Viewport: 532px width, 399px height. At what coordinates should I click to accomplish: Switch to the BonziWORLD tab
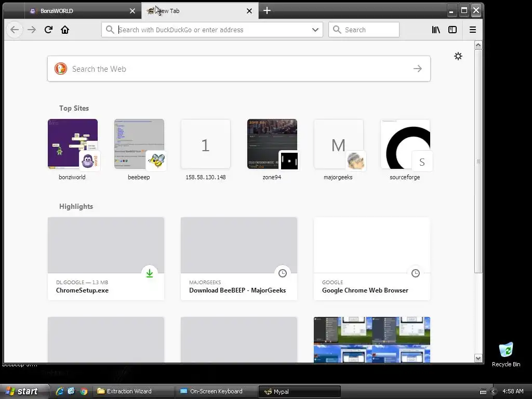pos(83,11)
